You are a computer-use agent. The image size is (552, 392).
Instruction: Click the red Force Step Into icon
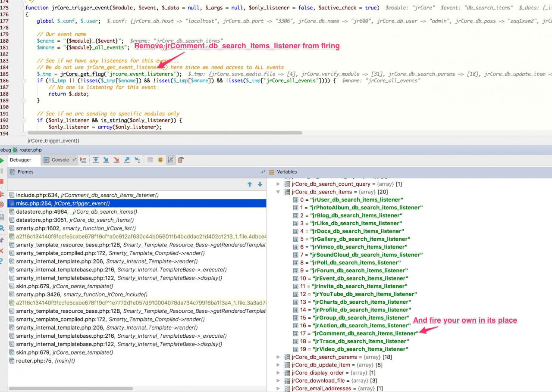click(x=116, y=160)
